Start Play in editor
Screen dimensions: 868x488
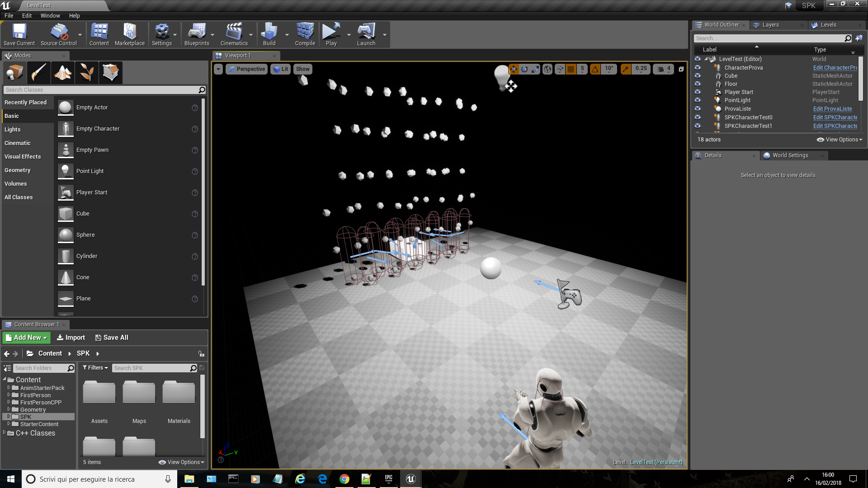[331, 34]
